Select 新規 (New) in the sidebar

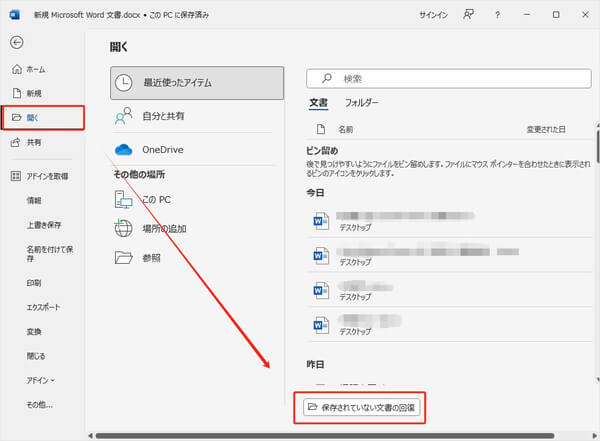click(x=34, y=93)
